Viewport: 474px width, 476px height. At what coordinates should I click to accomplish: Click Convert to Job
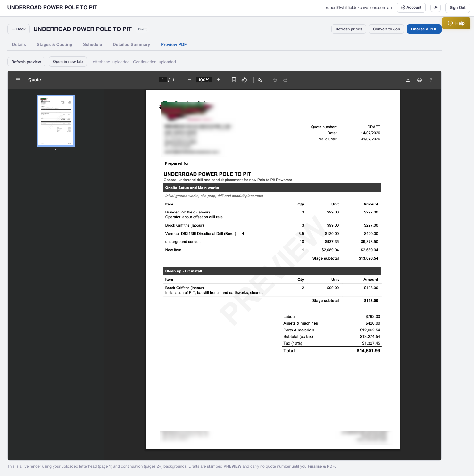tap(386, 29)
